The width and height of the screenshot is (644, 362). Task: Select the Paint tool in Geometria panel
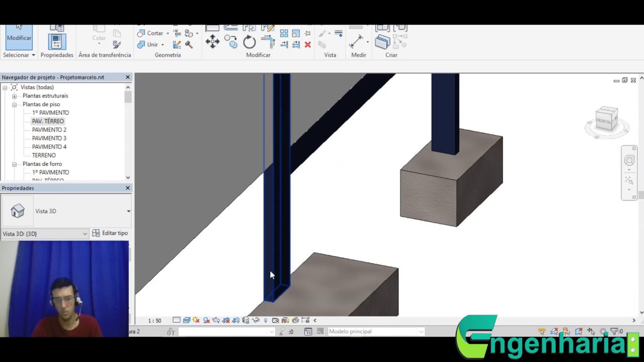click(x=189, y=33)
